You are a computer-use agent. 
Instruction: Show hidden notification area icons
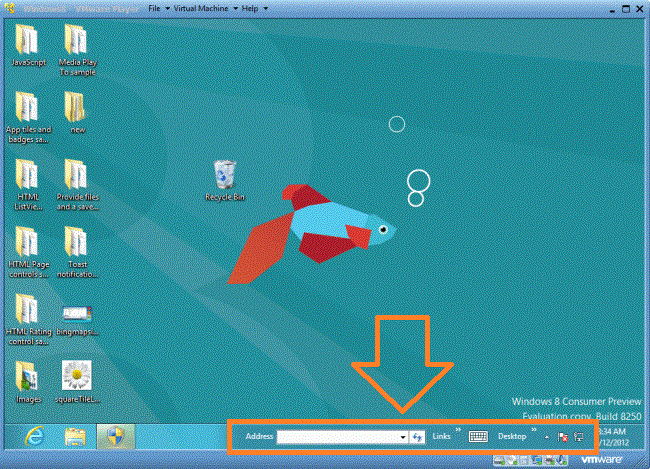[x=547, y=437]
